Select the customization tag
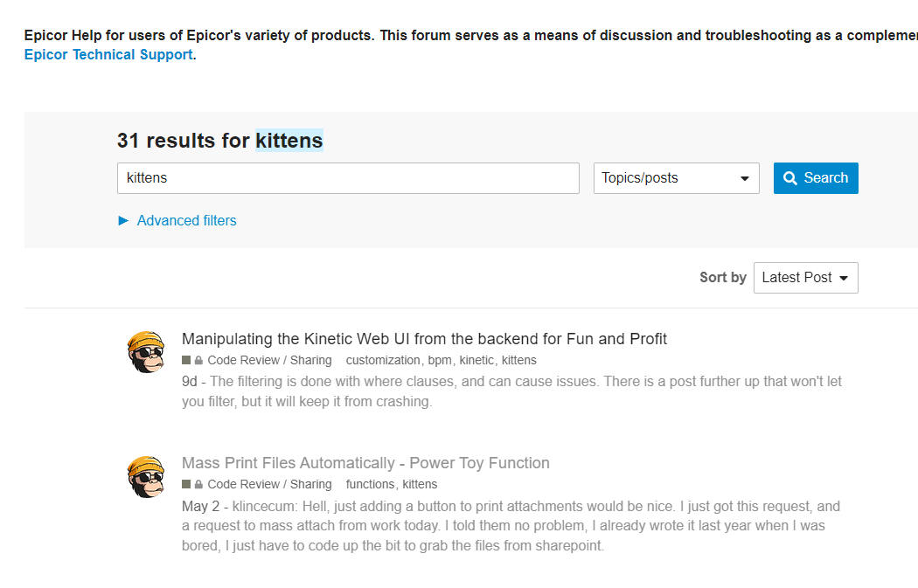Image resolution: width=918 pixels, height=588 pixels. pos(383,360)
